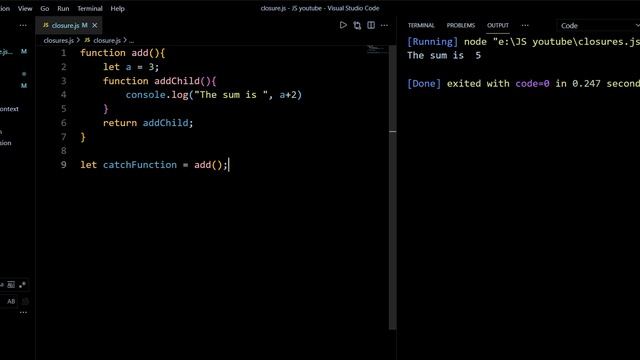Click the JS icon in the breadcrumb
Viewport: 640px width, 360px height.
87,40
